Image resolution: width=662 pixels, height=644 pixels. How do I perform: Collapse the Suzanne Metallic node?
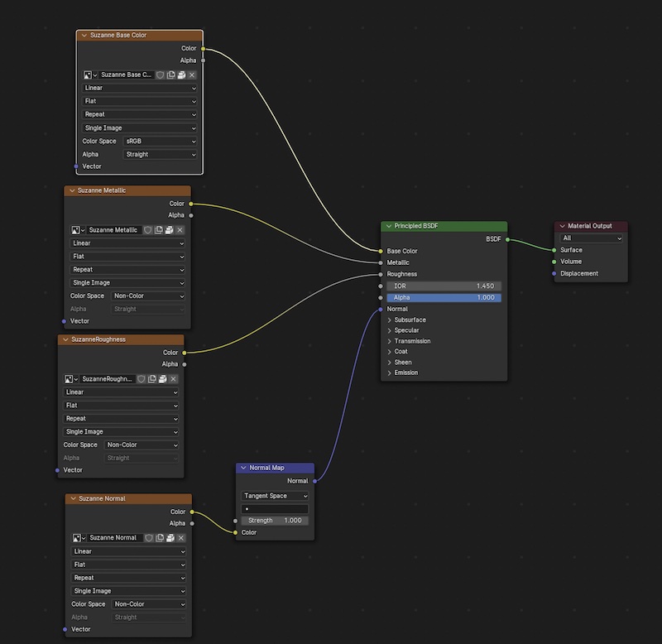[x=72, y=191]
